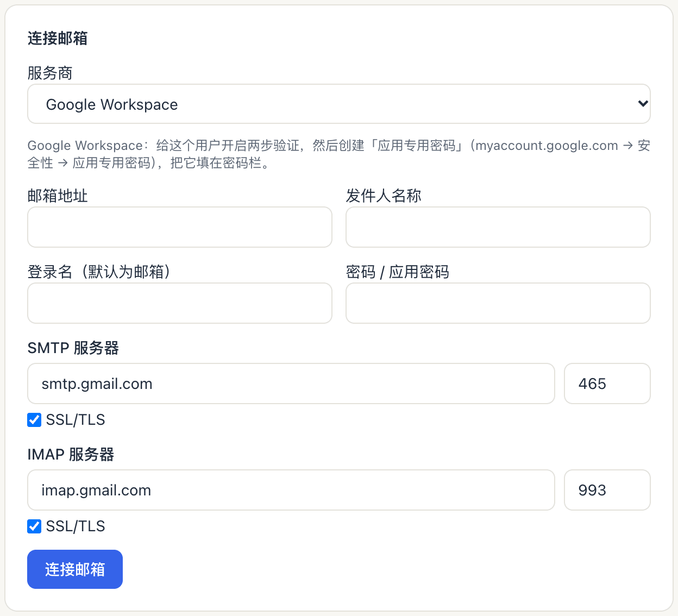Select the SMTP 服务器 label
Screen dimensions: 678x616
click(73, 348)
